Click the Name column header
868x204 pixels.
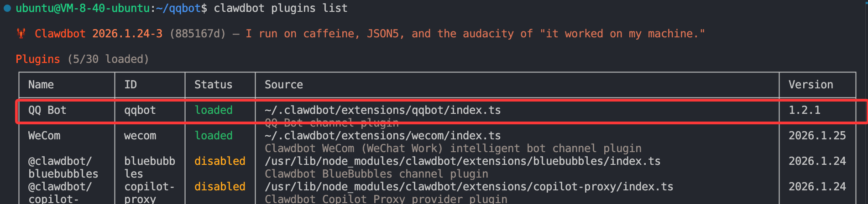coord(41,85)
